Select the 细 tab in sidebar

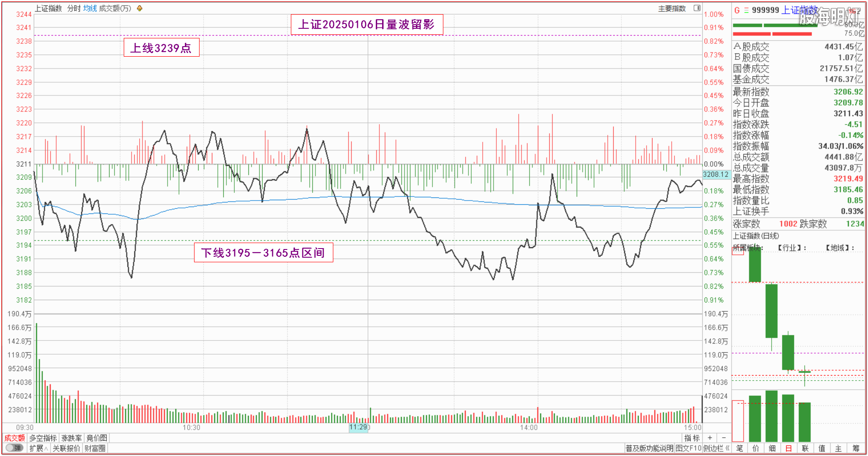(772, 448)
